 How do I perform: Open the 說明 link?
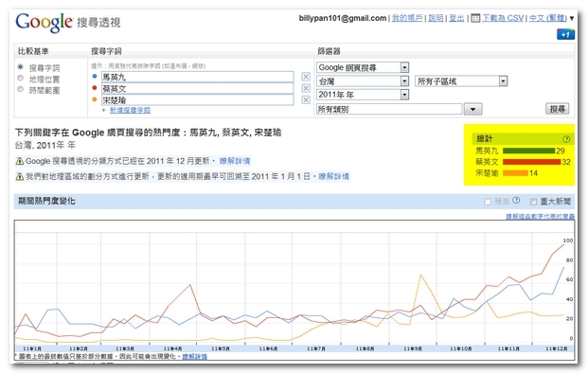point(436,18)
